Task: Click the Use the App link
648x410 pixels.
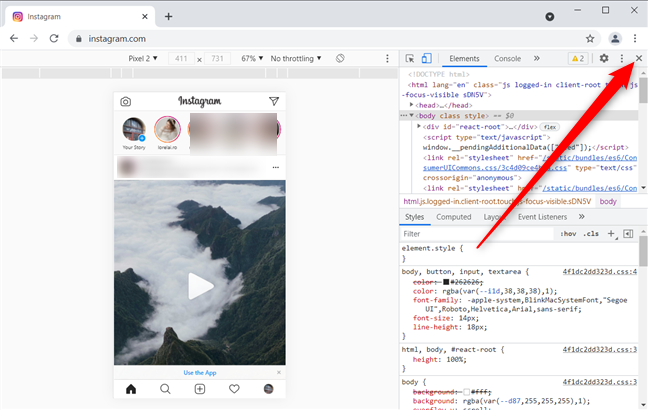Action: tap(200, 372)
